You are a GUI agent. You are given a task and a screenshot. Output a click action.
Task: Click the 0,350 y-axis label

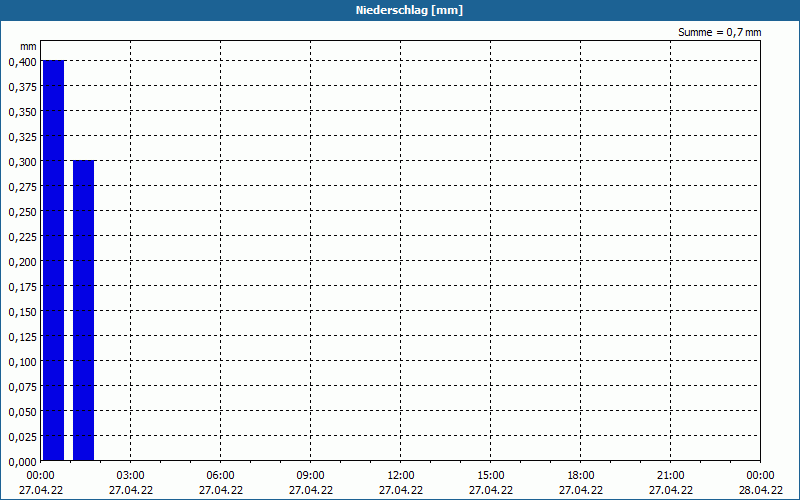pos(22,112)
